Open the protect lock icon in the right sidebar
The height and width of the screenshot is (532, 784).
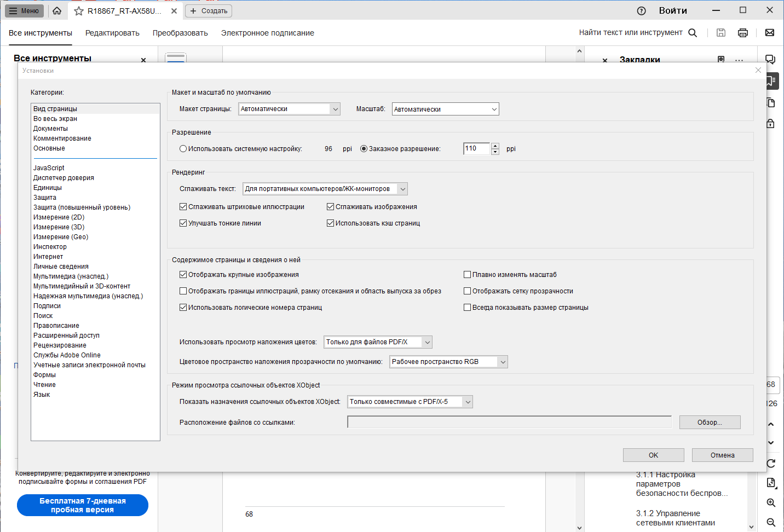pyautogui.click(x=770, y=123)
